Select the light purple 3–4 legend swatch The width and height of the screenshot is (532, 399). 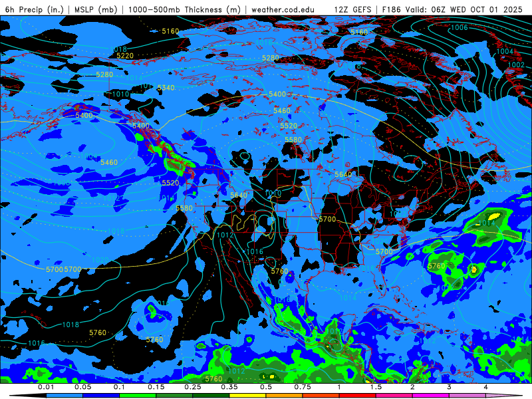click(467, 396)
